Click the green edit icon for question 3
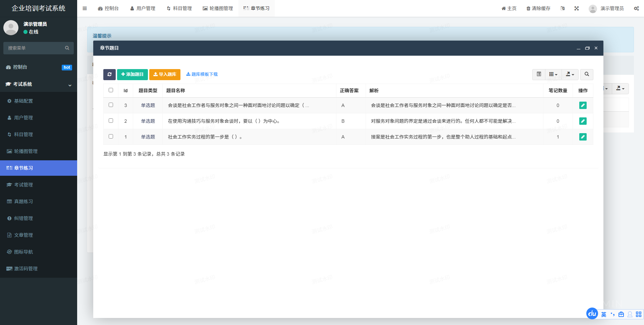The height and width of the screenshot is (325, 644). (x=583, y=105)
